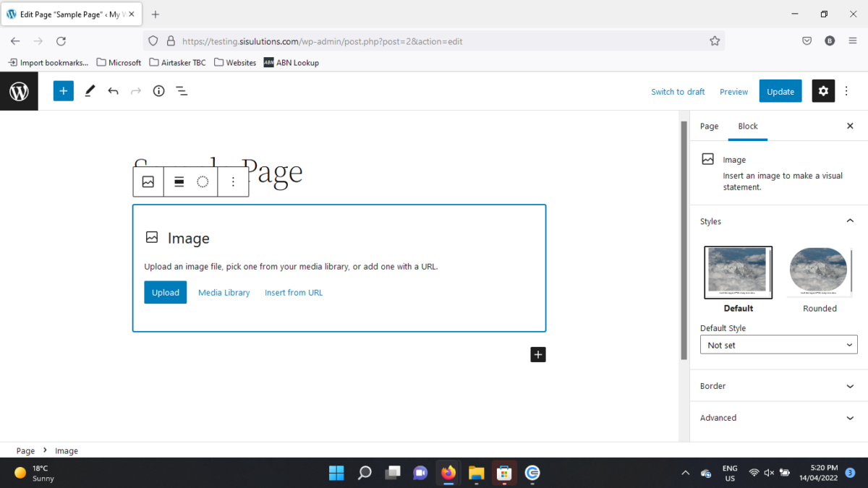868x488 pixels.
Task: Select the Block tab in settings
Action: (x=748, y=126)
